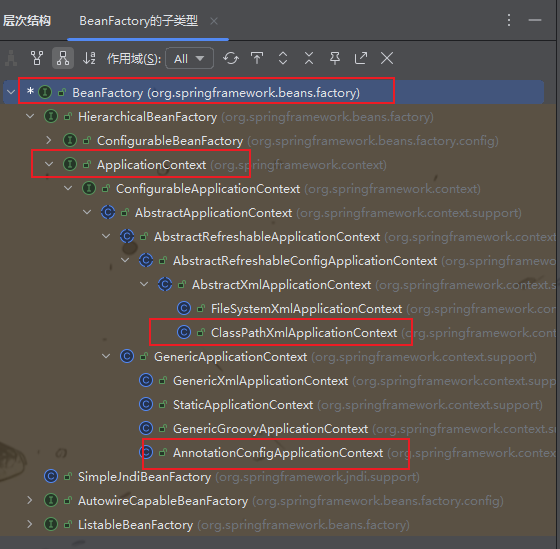Click AbstractApplicationContext abstract class icon
The height and width of the screenshot is (549, 560).
point(108,212)
